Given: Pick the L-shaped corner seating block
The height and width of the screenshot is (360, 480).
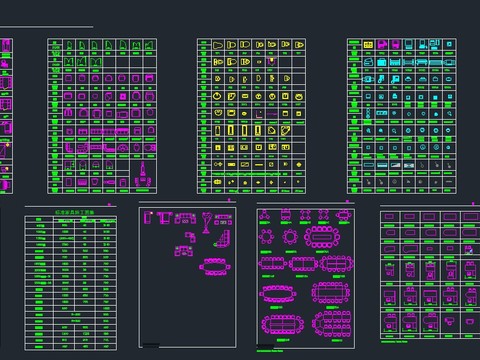Looking at the screenshot, I should click(x=222, y=239).
